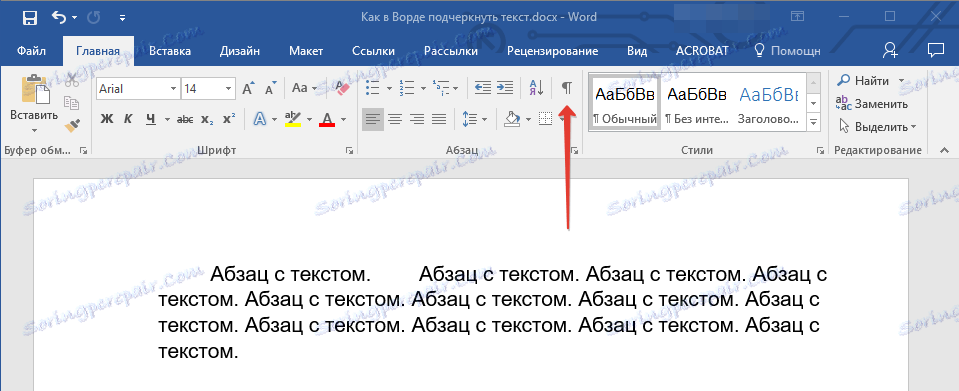Open the underline style dropdown arrow
The image size is (959, 391).
(166, 119)
